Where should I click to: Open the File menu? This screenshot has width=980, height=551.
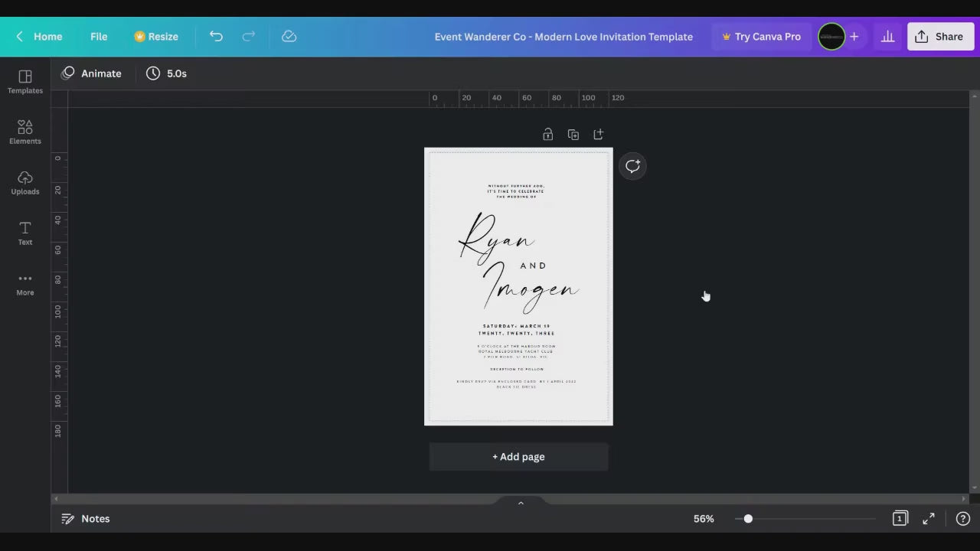coord(99,36)
